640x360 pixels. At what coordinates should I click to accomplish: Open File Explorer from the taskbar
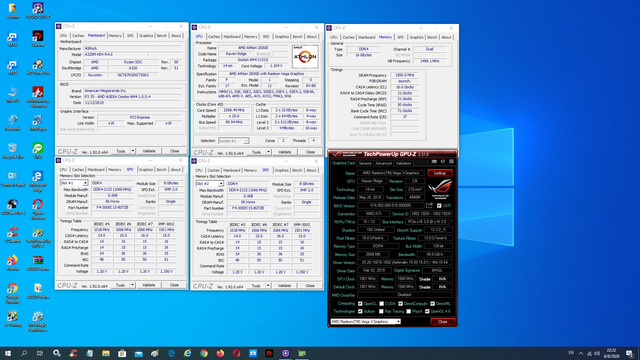(x=106, y=353)
